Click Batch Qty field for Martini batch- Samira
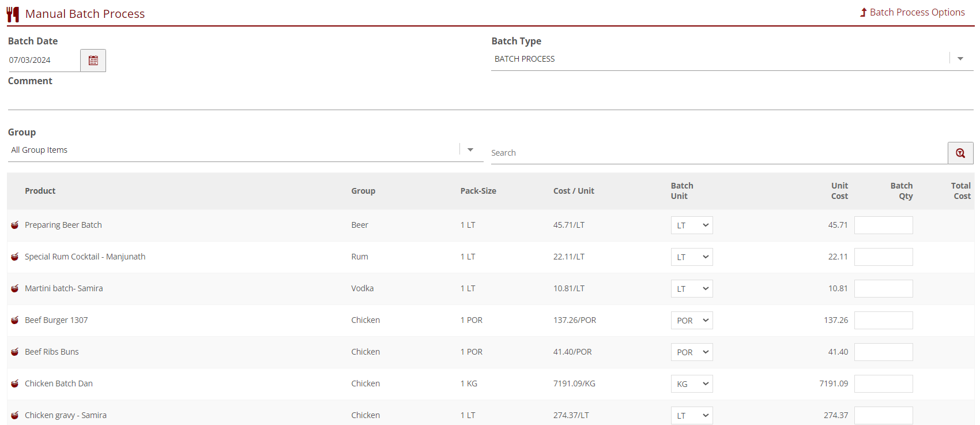This screenshot has width=980, height=425. [883, 289]
